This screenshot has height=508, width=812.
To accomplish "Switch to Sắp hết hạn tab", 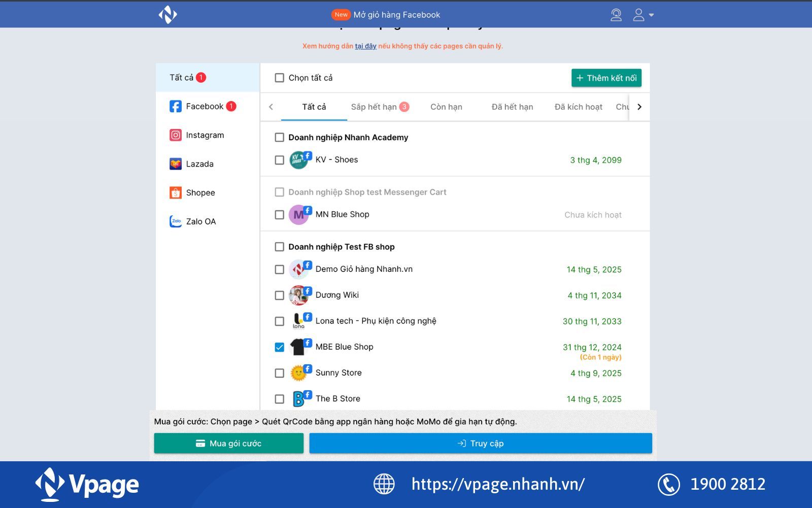I will (x=380, y=107).
